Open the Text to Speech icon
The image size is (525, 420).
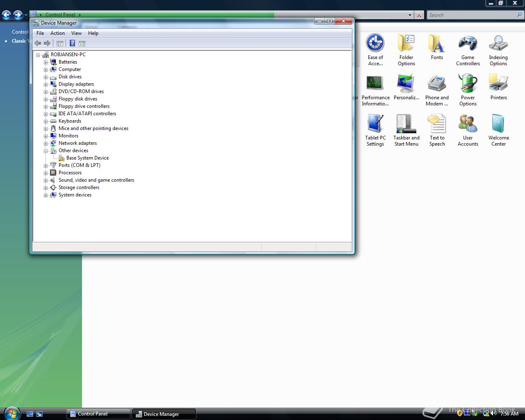point(437,130)
